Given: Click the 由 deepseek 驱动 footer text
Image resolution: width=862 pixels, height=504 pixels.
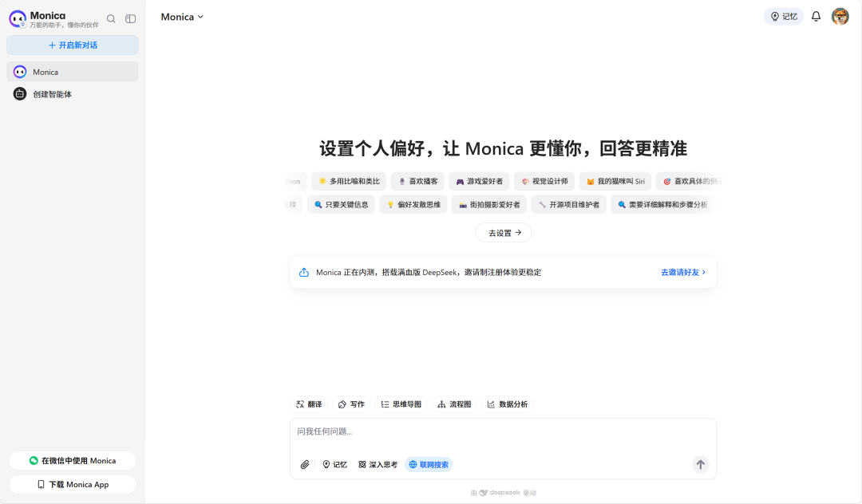Looking at the screenshot, I should [503, 493].
